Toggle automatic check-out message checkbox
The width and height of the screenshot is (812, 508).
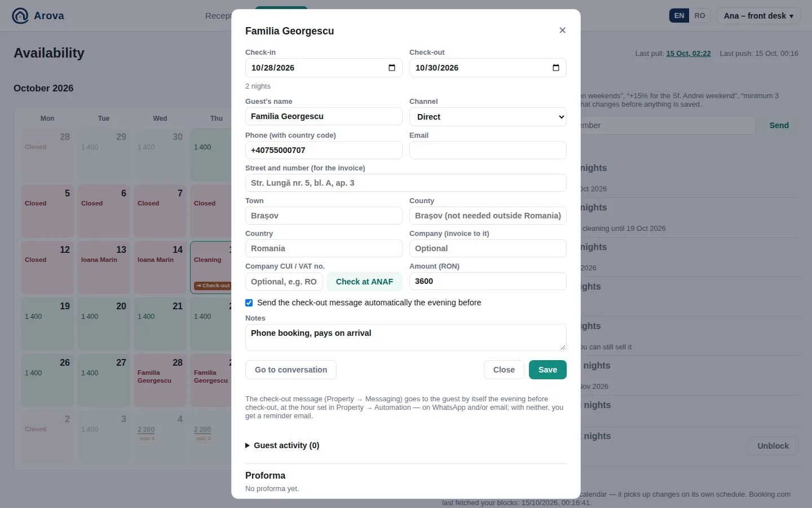click(x=249, y=303)
